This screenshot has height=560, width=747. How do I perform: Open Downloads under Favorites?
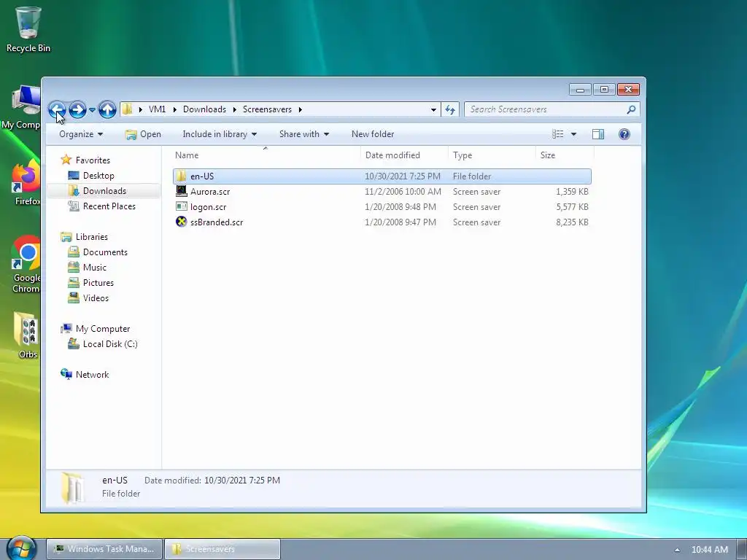pyautogui.click(x=104, y=191)
